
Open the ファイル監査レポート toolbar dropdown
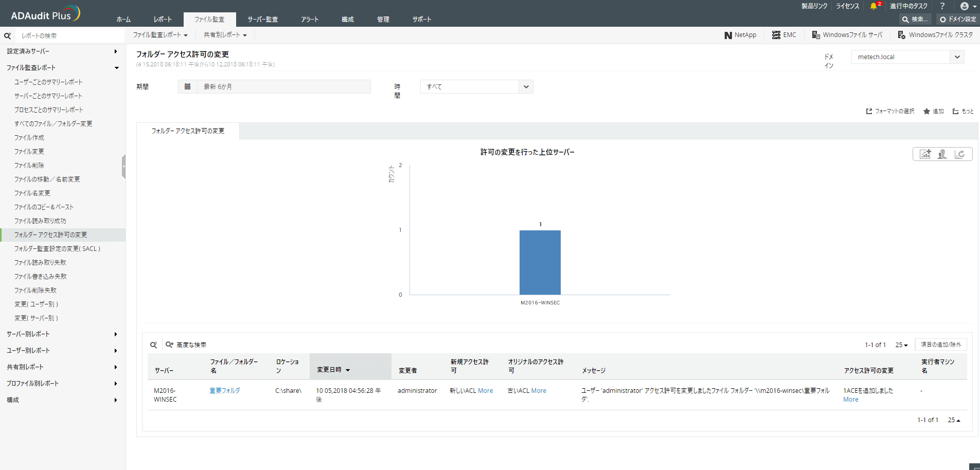160,35
